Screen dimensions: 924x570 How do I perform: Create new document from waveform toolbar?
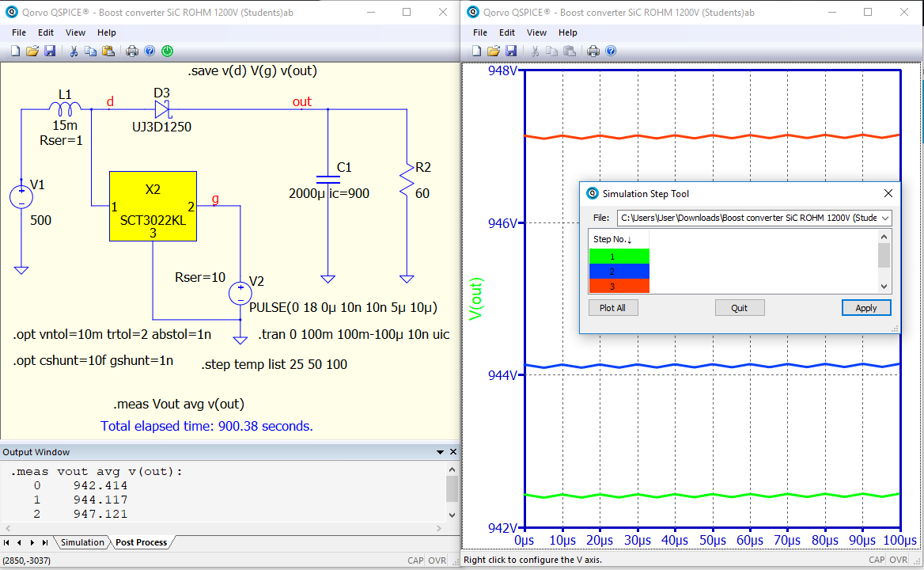pyautogui.click(x=476, y=51)
